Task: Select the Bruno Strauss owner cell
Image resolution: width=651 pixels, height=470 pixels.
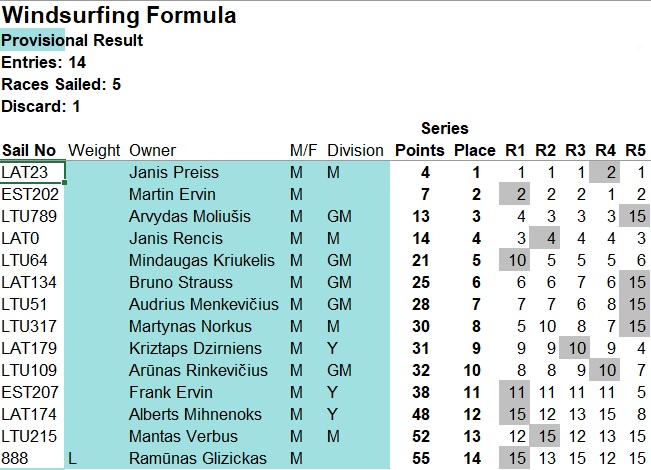Action: (181, 282)
